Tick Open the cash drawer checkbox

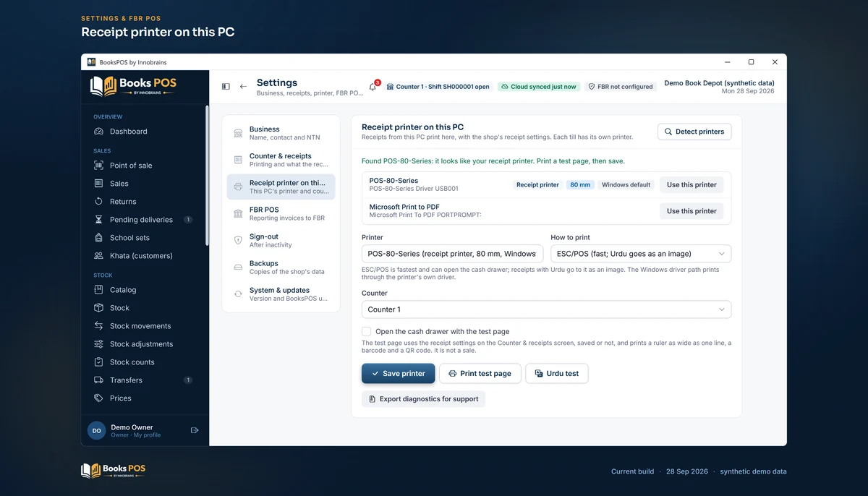[x=366, y=332]
